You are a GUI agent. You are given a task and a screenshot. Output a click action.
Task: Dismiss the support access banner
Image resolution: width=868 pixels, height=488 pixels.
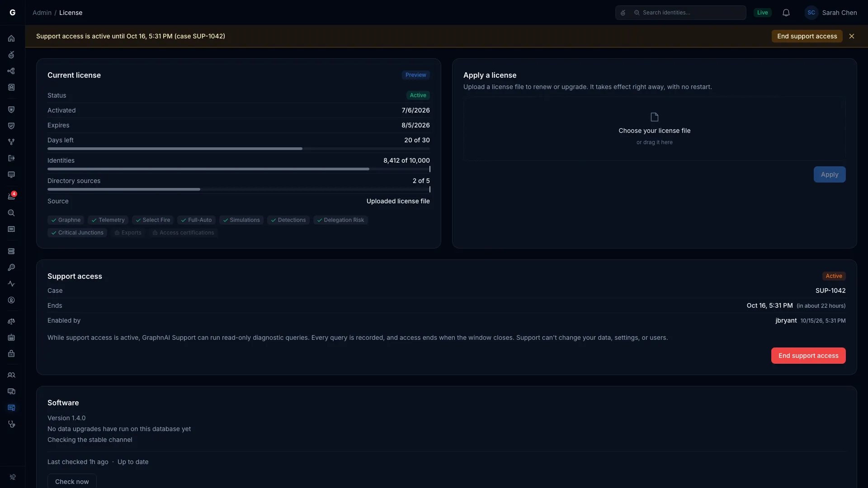[852, 36]
